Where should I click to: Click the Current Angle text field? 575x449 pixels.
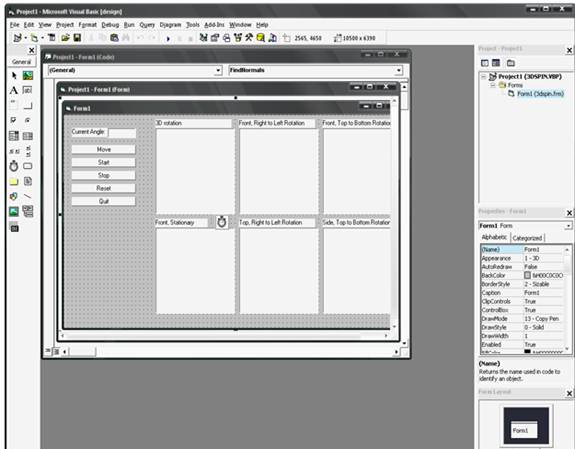122,133
